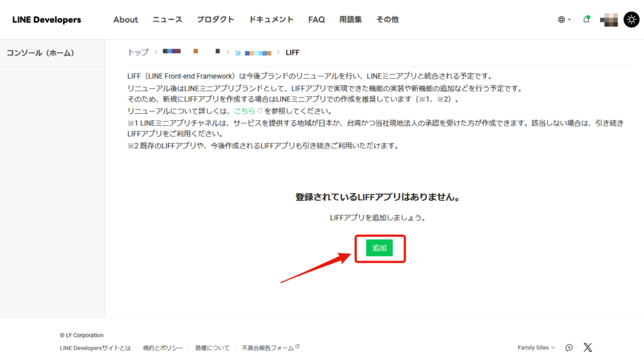Open the 商標について footer link

[x=213, y=348]
